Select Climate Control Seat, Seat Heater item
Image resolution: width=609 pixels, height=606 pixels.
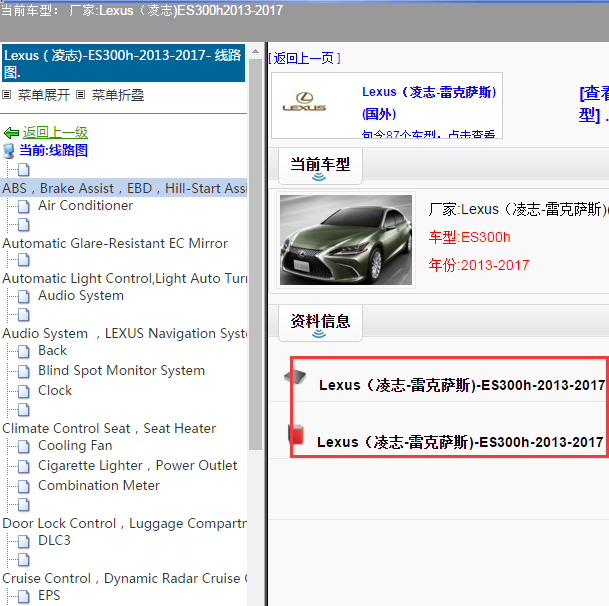click(x=109, y=428)
